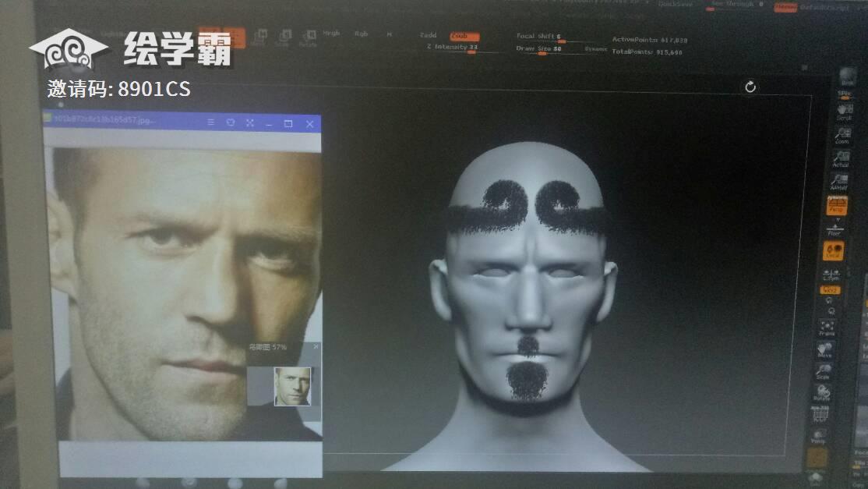This screenshot has width=868, height=489.
Task: Click the circular rotate arrow in viewport corner
Action: [x=750, y=87]
